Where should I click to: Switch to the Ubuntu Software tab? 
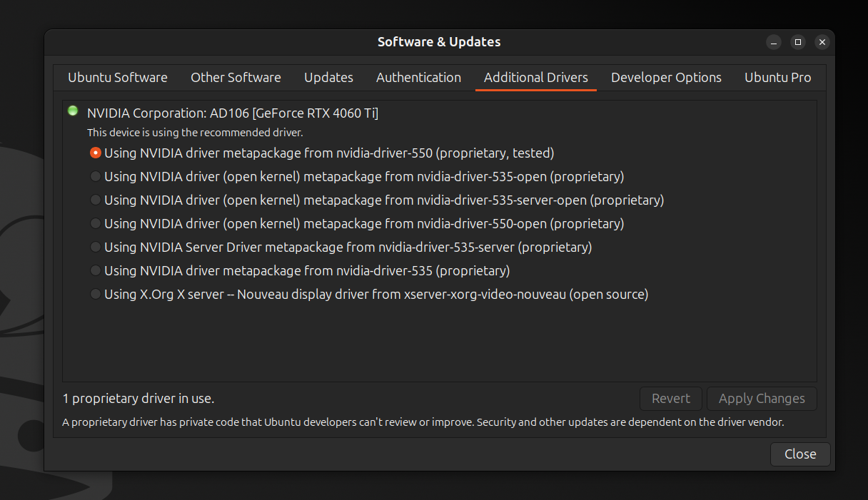(x=117, y=78)
